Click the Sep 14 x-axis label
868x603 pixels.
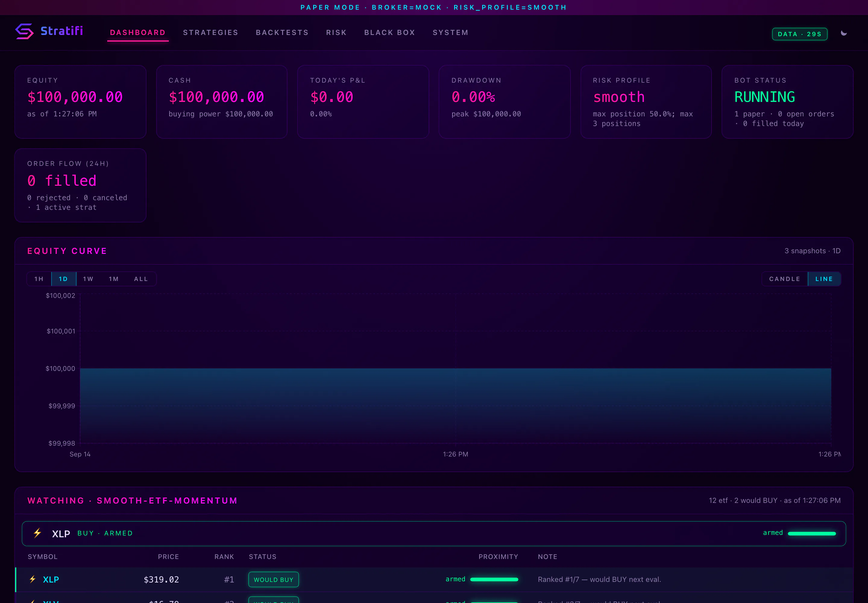[x=80, y=454]
